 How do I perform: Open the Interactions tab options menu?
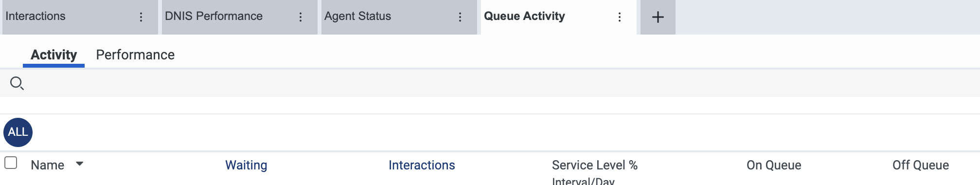(141, 17)
